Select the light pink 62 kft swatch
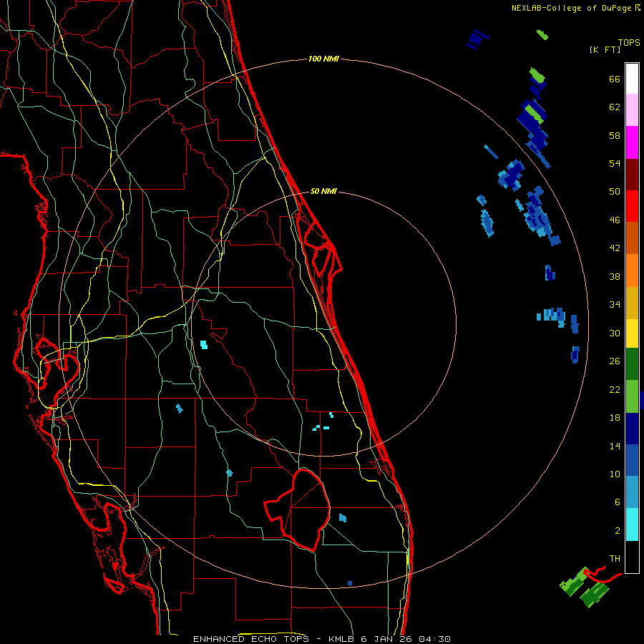This screenshot has width=644, height=644. (x=632, y=110)
